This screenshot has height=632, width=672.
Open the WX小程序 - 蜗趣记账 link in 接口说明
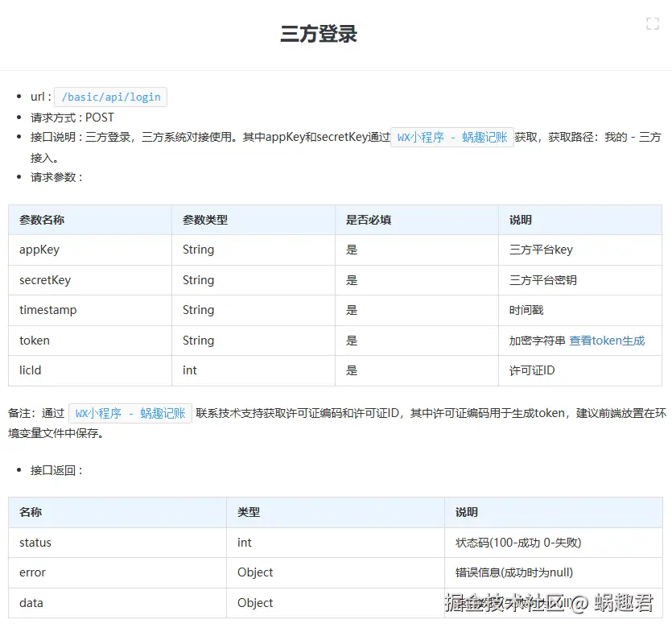452,137
